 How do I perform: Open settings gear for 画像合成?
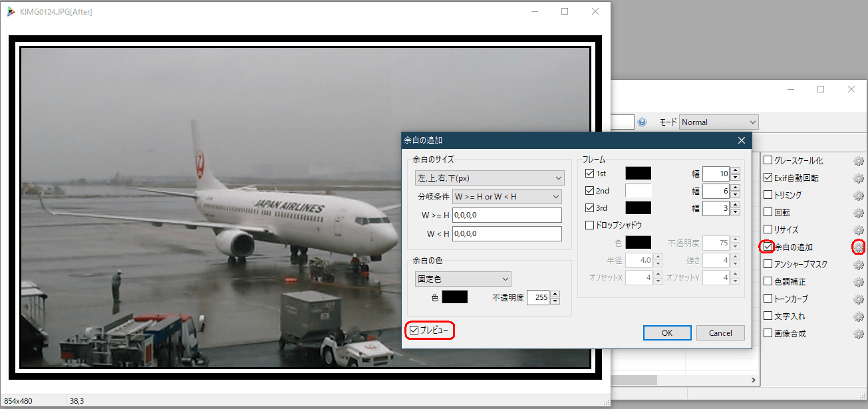(858, 334)
